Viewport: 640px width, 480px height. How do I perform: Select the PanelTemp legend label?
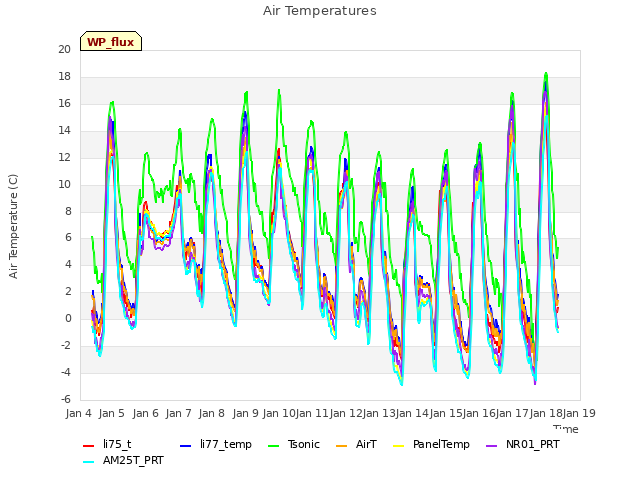(441, 444)
